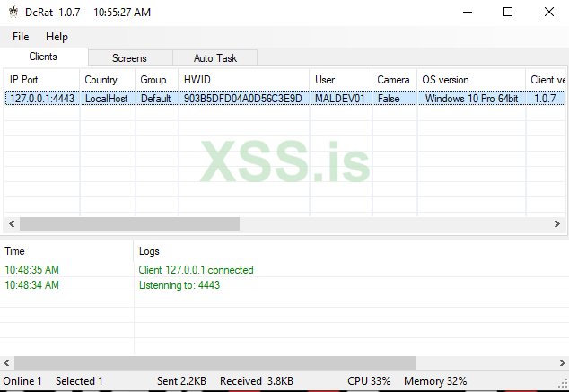The width and height of the screenshot is (569, 392).
Task: Select log entry 10:48:34 AM
Action: 32,285
